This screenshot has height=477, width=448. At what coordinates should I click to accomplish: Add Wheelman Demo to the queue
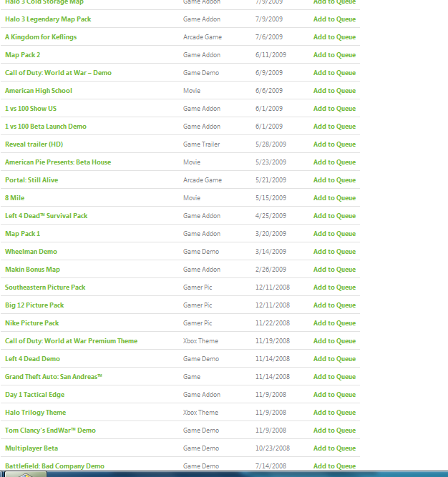click(x=334, y=252)
